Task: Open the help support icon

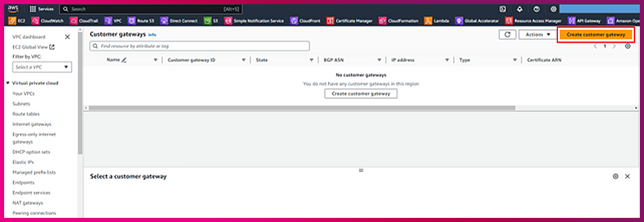Action: [537, 9]
